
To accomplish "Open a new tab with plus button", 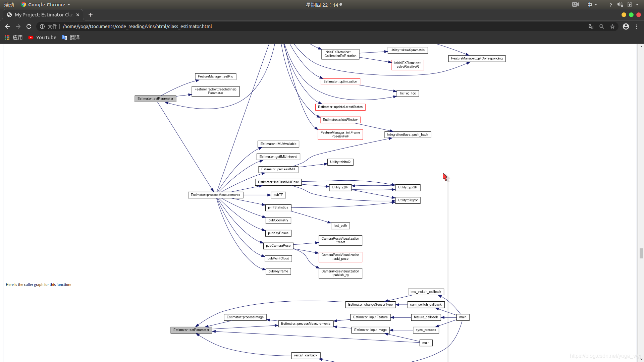I will 91,15.
